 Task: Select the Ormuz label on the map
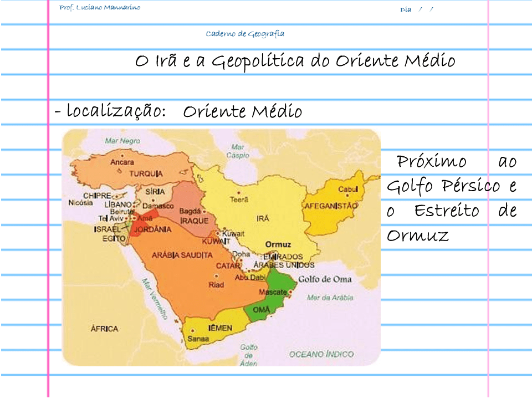278,244
